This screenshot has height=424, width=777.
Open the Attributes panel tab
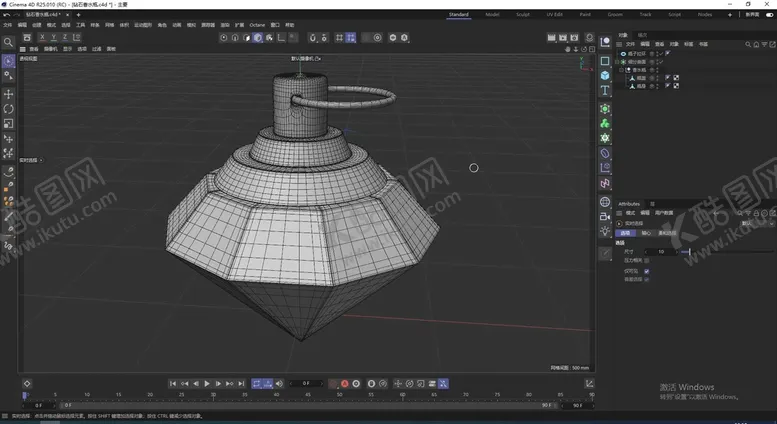pos(629,204)
